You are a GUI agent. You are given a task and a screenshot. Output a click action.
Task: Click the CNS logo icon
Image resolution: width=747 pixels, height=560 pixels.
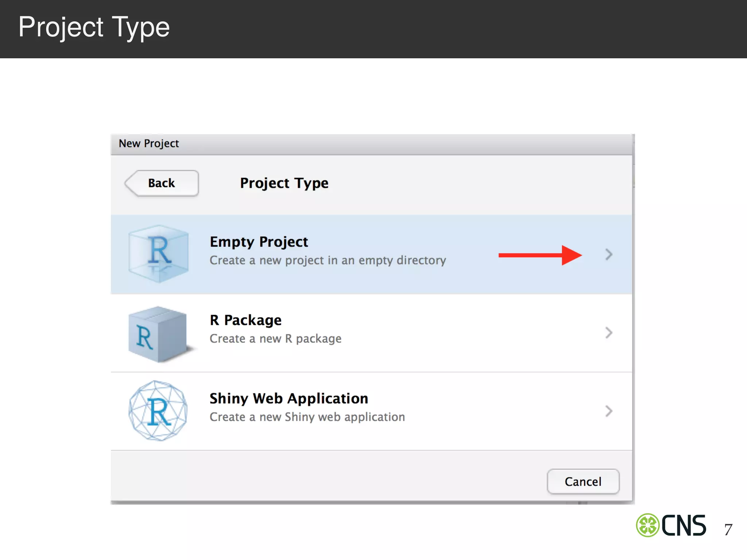pos(648,525)
